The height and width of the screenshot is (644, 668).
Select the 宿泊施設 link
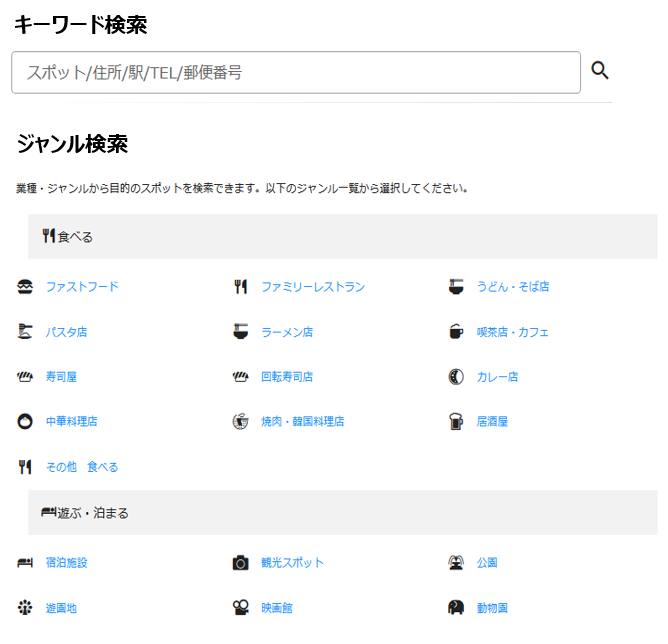point(66,563)
